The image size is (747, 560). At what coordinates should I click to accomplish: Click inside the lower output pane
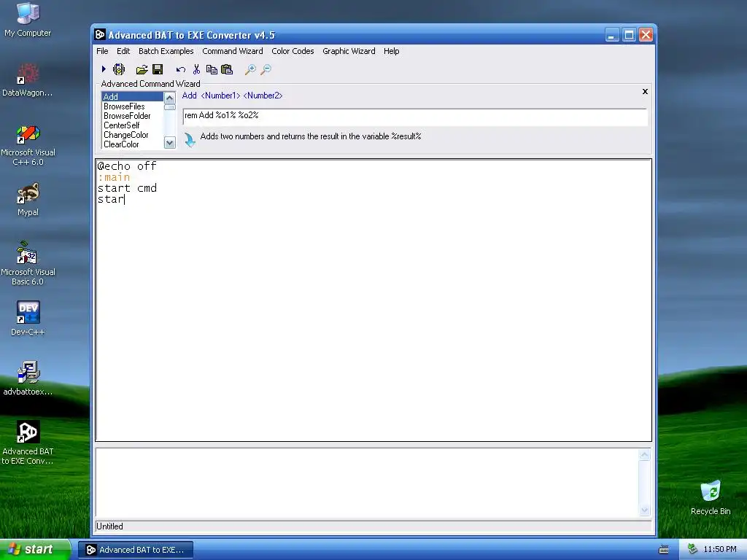coord(367,483)
